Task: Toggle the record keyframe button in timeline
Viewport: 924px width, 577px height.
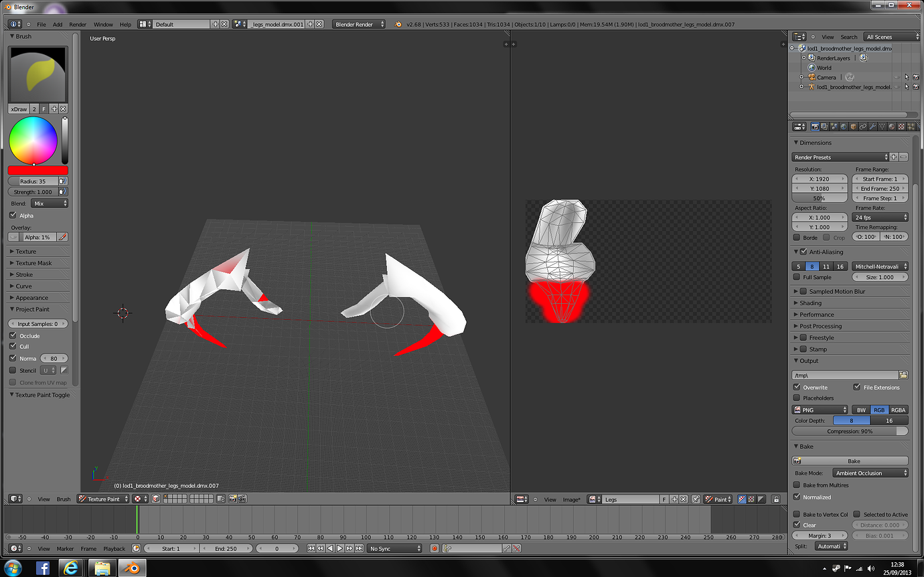Action: [435, 548]
